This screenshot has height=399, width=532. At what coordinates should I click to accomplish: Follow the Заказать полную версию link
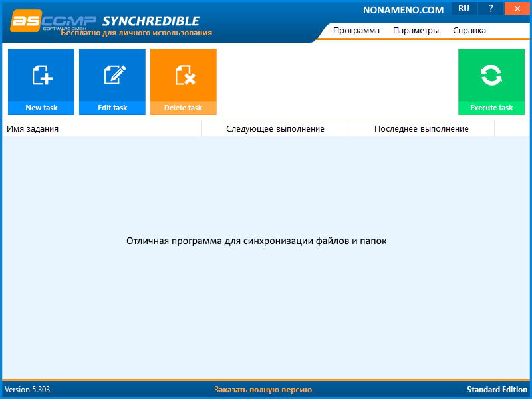point(263,390)
